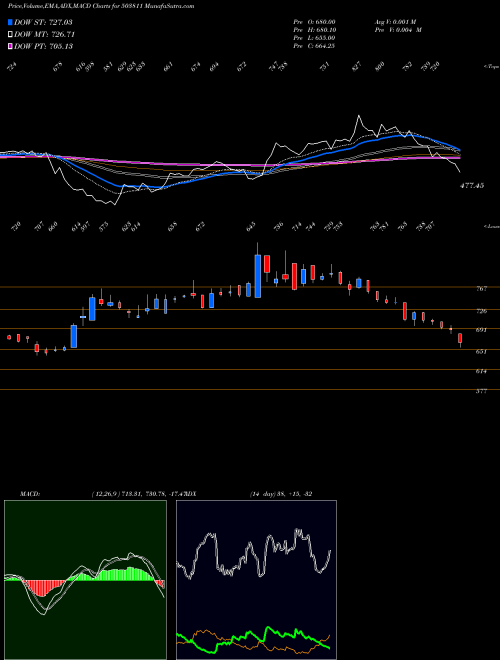Viewport: 500px width, 660px height.
Task: Click the 'Pre O: 680.00' value
Action: click(x=314, y=22)
